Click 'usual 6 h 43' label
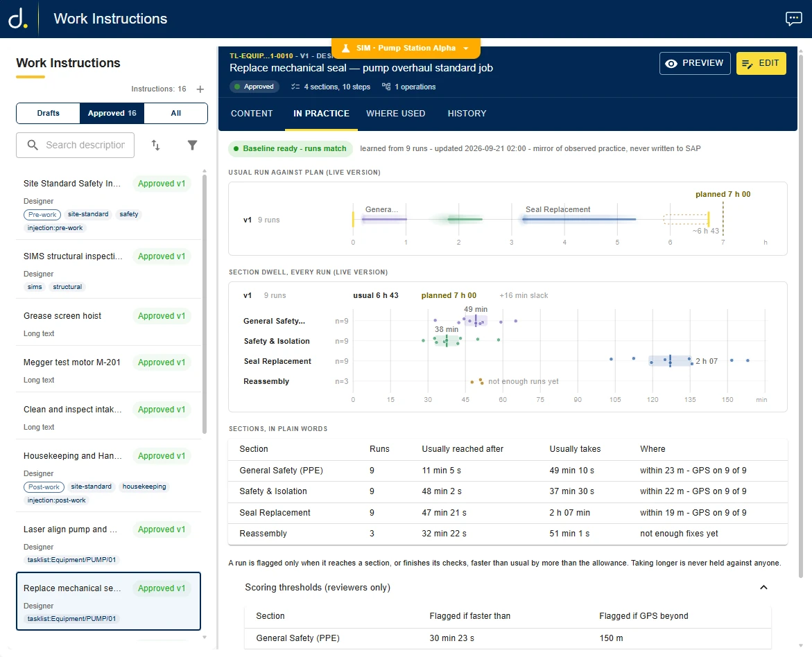This screenshot has height=657, width=812. (375, 296)
